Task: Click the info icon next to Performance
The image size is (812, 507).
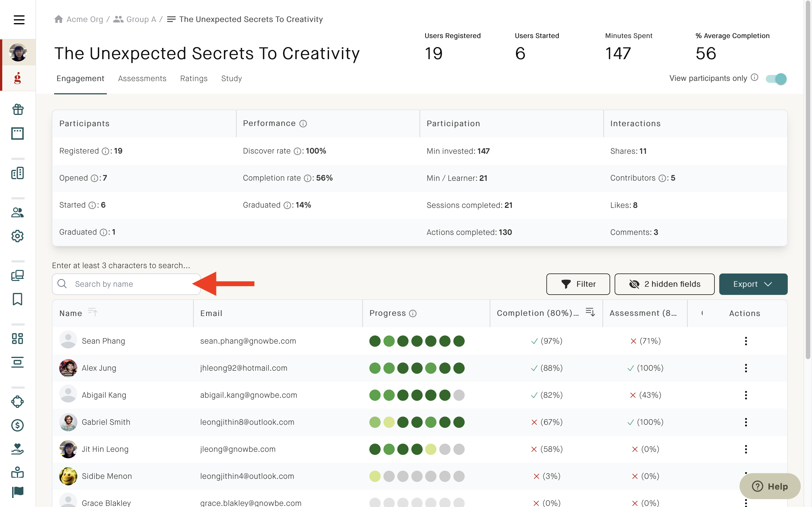Action: tap(303, 124)
